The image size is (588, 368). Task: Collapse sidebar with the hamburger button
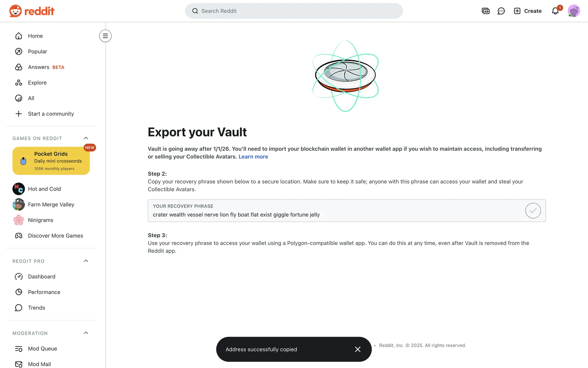coord(105,36)
